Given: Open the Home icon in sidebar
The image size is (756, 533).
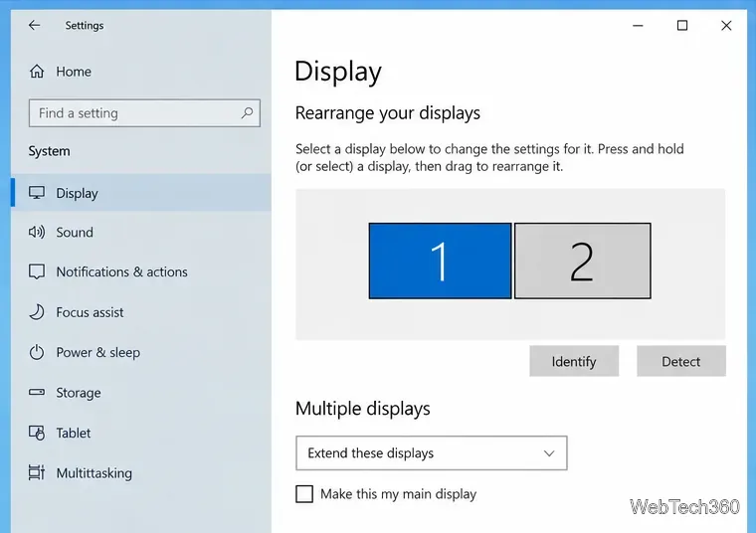Looking at the screenshot, I should click(37, 72).
